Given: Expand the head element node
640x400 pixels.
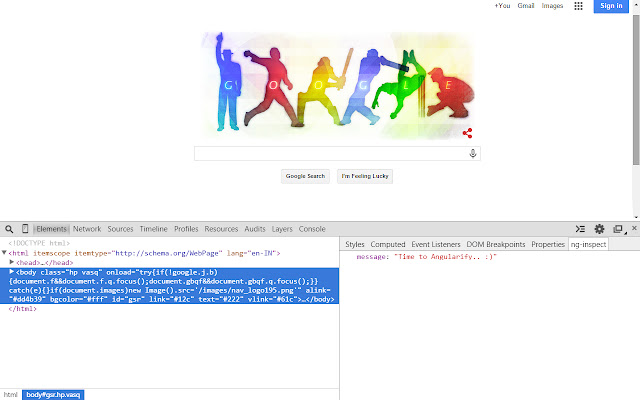Looking at the screenshot, I should 12,262.
